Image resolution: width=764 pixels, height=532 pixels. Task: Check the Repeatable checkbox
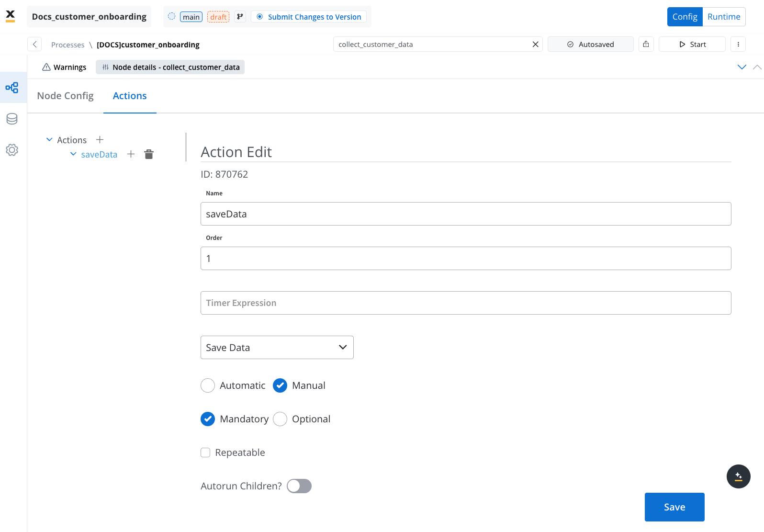point(205,453)
